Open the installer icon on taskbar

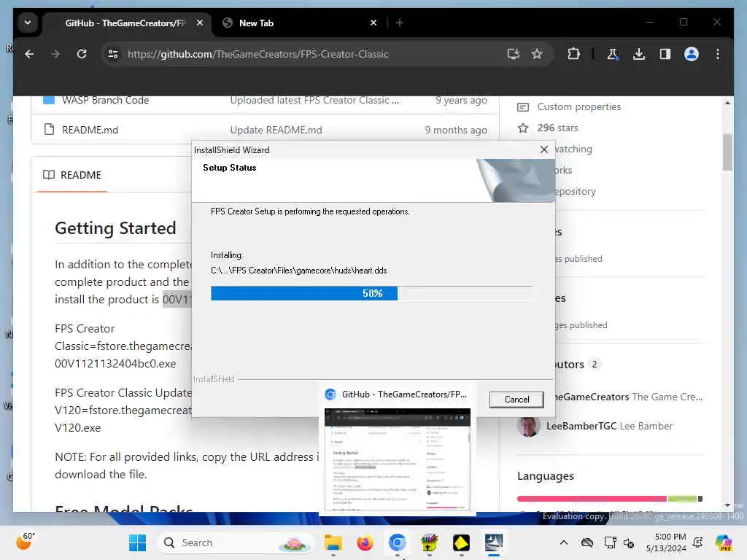pyautogui.click(x=494, y=542)
